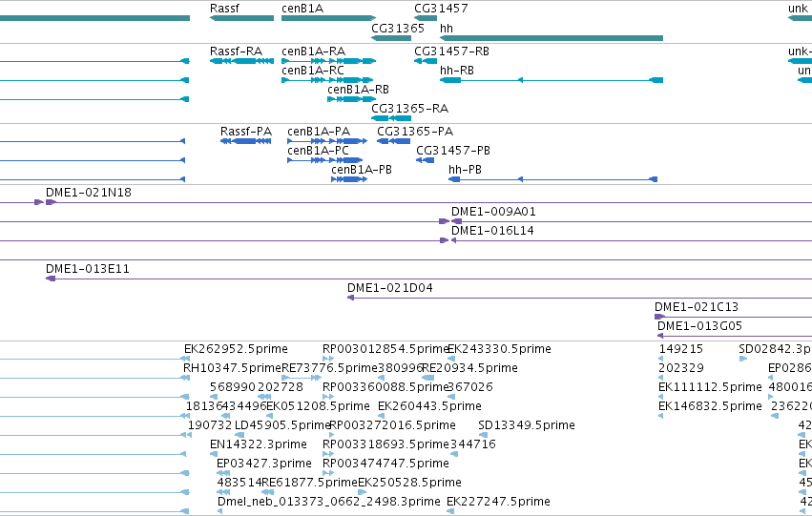This screenshot has width=812, height=516.
Task: Click the cenB1A-PB coding feature
Action: [349, 179]
